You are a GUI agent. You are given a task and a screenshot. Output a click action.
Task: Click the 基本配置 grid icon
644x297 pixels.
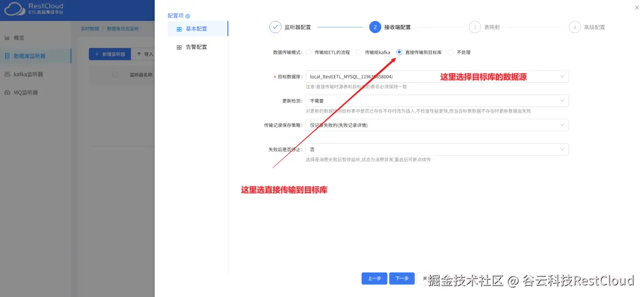179,29
